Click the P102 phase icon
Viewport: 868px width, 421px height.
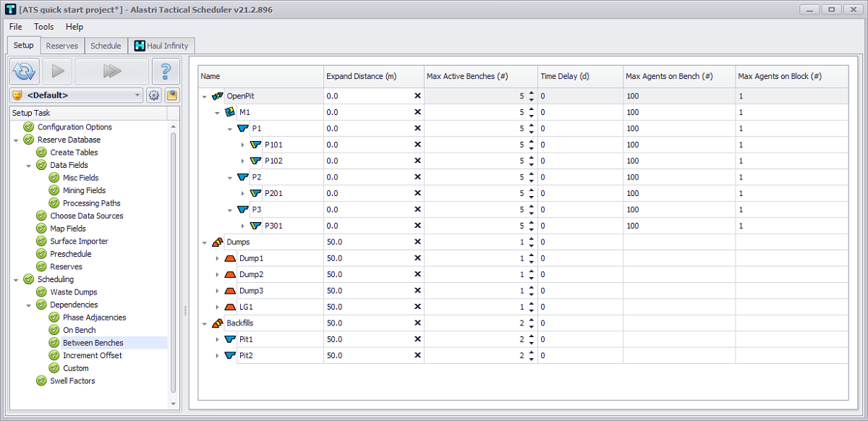(255, 161)
